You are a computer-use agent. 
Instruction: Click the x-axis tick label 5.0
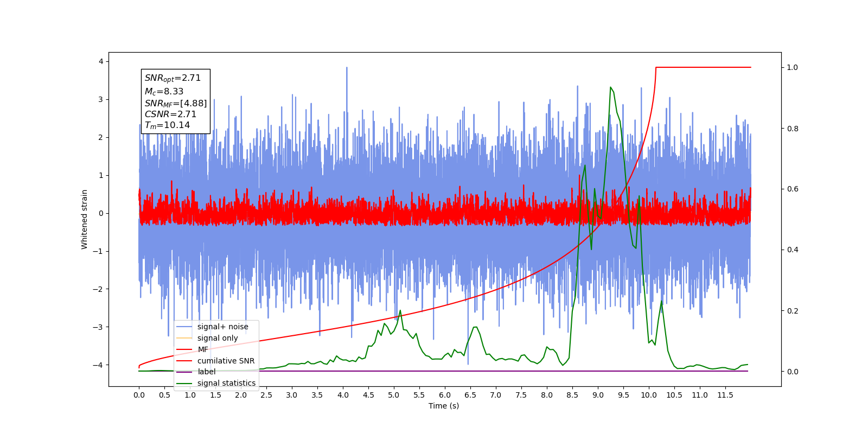pyautogui.click(x=394, y=395)
